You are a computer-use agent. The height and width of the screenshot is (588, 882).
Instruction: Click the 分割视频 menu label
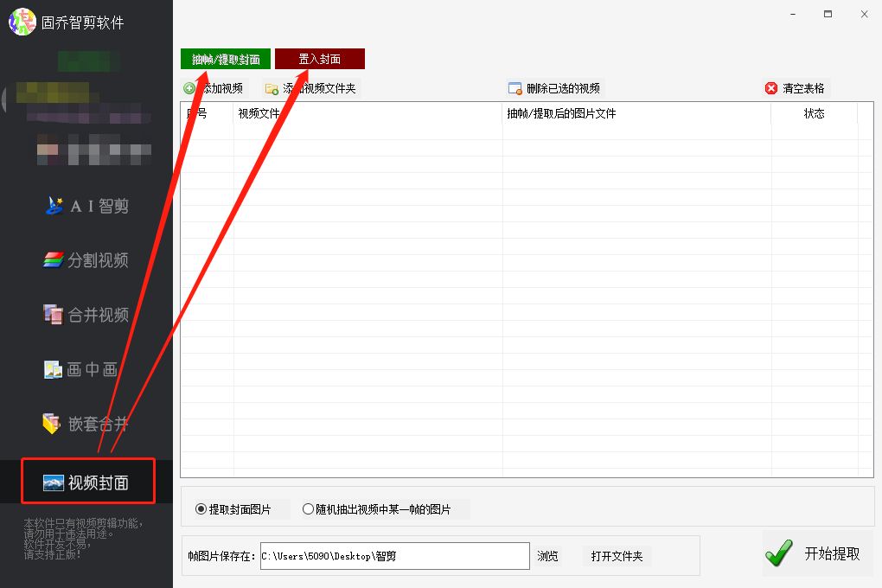(x=99, y=260)
